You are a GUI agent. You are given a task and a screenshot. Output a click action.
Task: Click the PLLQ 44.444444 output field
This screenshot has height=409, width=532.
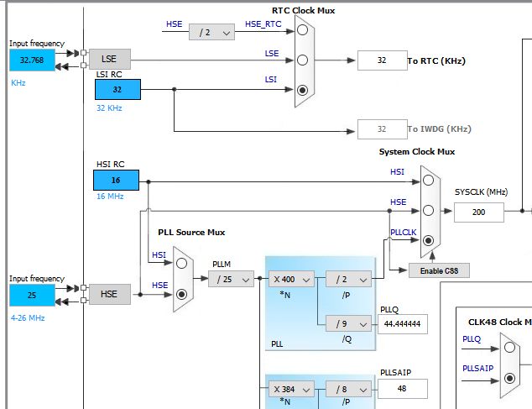[x=403, y=324]
